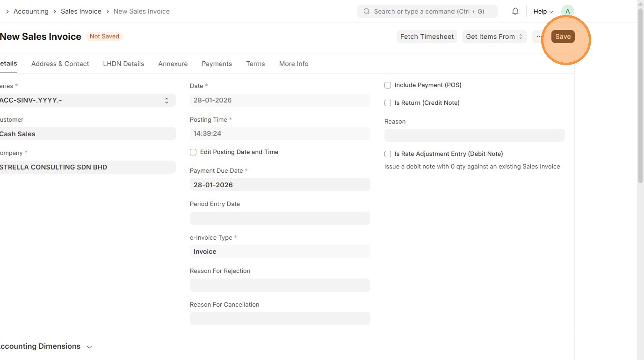The image size is (644, 360).
Task: Click the Save button
Action: [563, 37]
